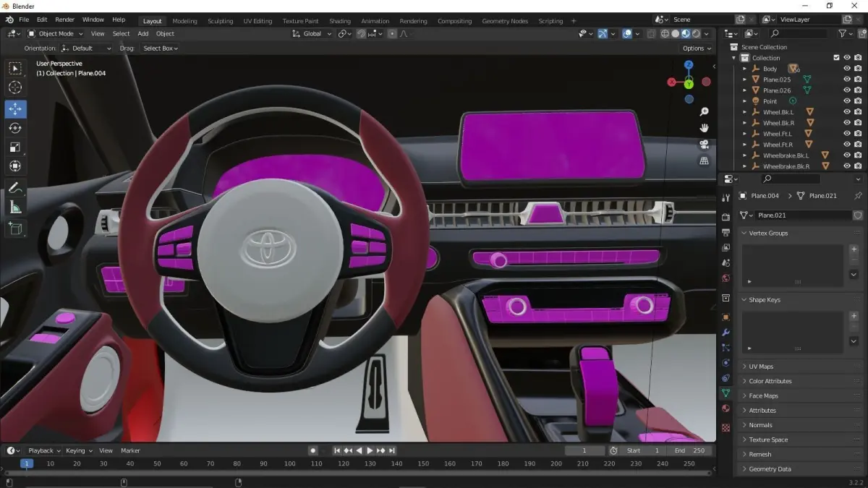Switch to the UV Editing workspace tab
Image resolution: width=868 pixels, height=488 pixels.
pyautogui.click(x=258, y=21)
